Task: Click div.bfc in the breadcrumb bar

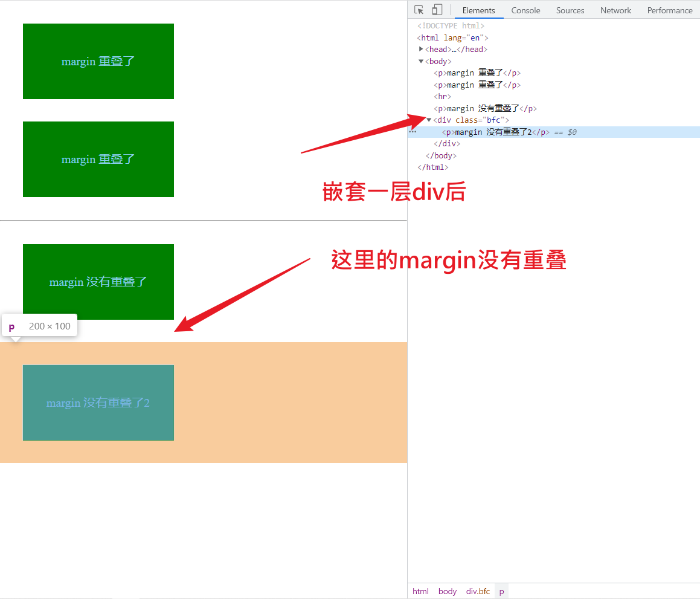Action: point(478,591)
